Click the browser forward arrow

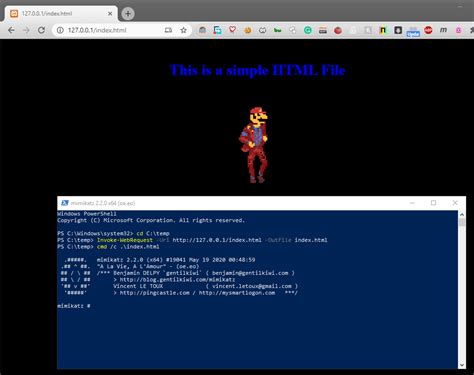(26, 30)
